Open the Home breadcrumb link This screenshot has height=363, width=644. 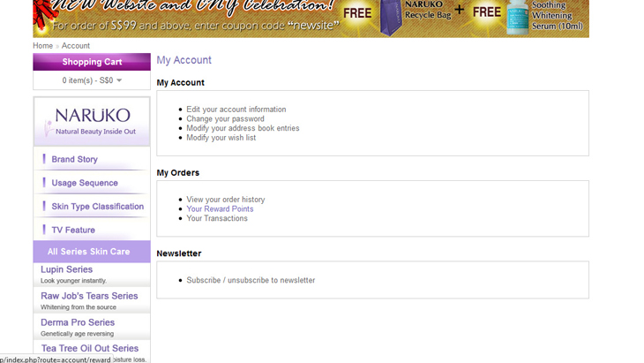(x=42, y=46)
